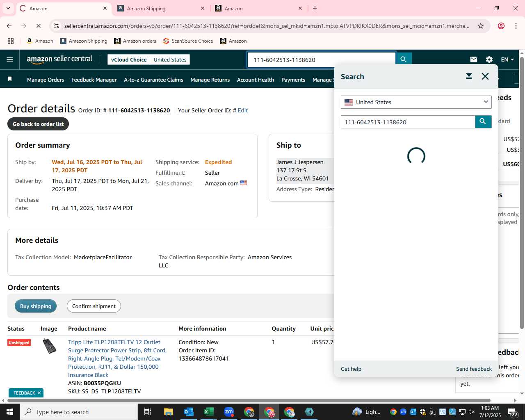Open Manage Returns

point(210,80)
